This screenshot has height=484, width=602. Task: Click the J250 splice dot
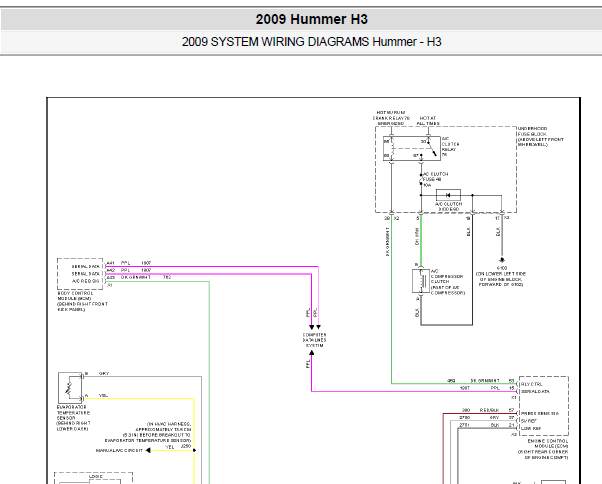(x=194, y=450)
